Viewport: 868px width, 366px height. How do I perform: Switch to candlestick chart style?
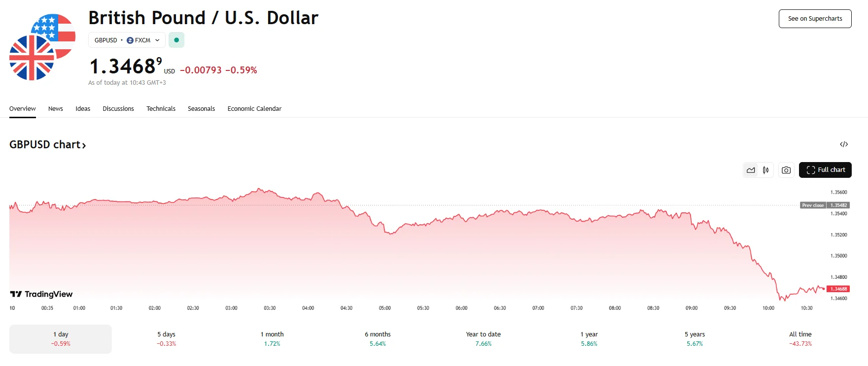tap(765, 170)
